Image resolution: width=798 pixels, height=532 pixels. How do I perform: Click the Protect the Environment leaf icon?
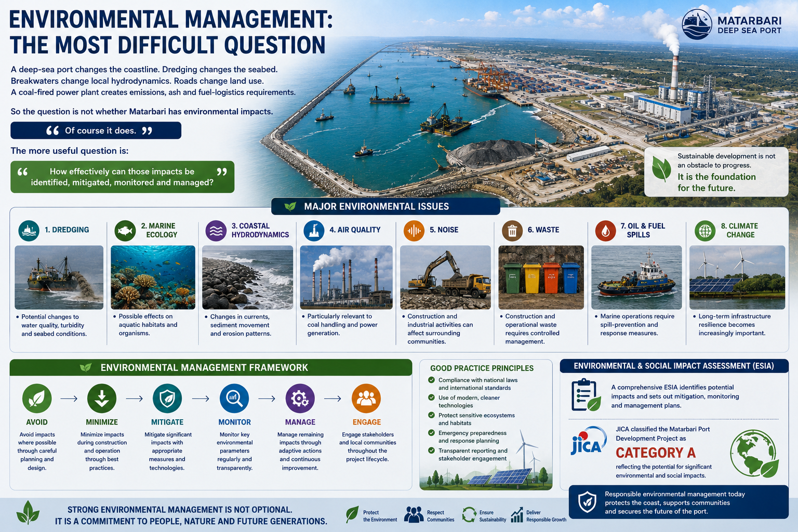pos(352,514)
